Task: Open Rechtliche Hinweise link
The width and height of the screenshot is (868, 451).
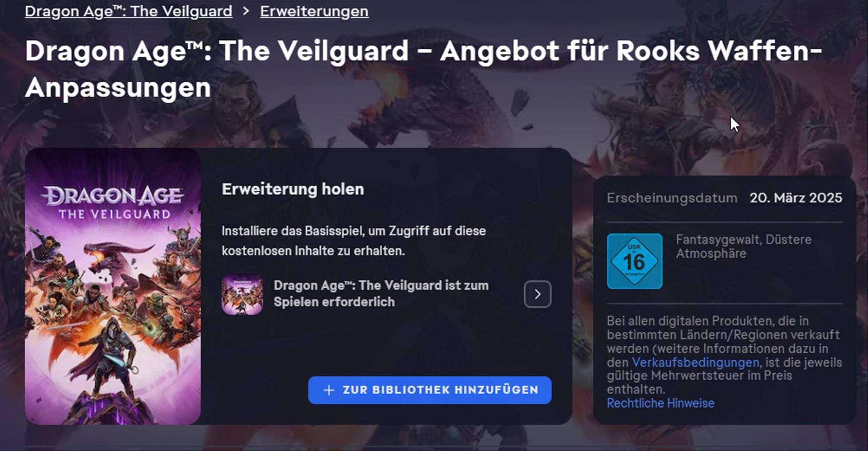Action: 660,403
